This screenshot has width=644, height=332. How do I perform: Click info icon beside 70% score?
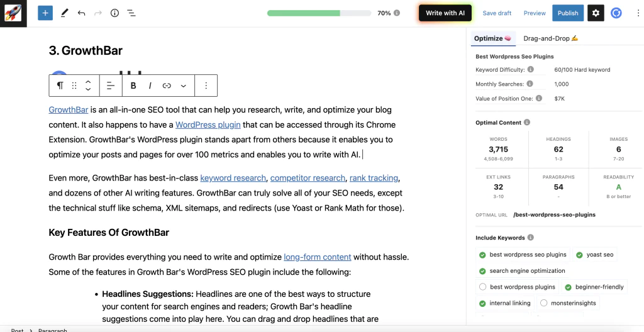point(397,13)
